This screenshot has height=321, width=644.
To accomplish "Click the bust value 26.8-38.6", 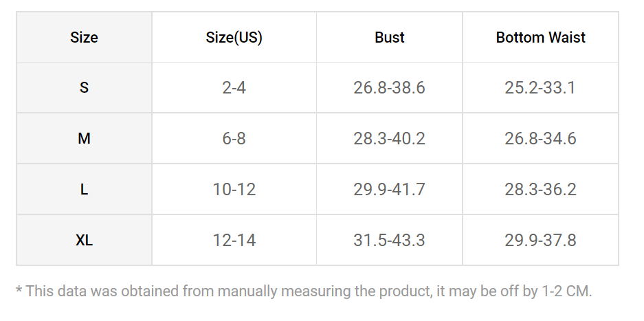I will pos(390,87).
